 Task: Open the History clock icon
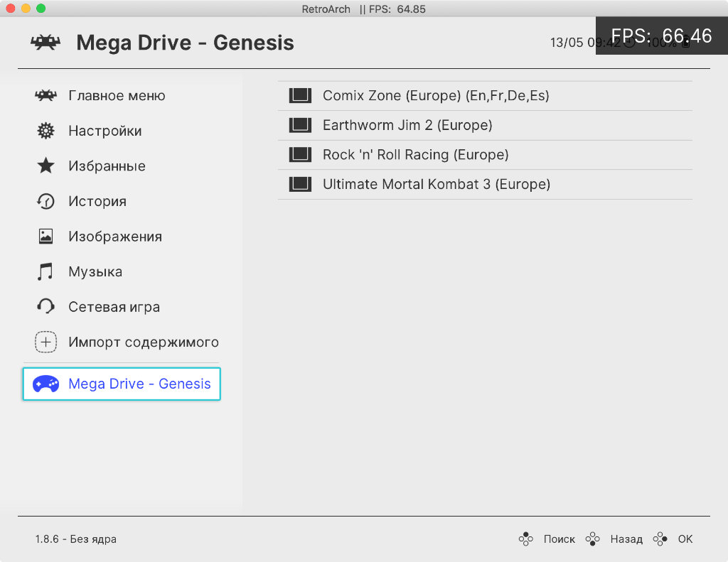(45, 202)
